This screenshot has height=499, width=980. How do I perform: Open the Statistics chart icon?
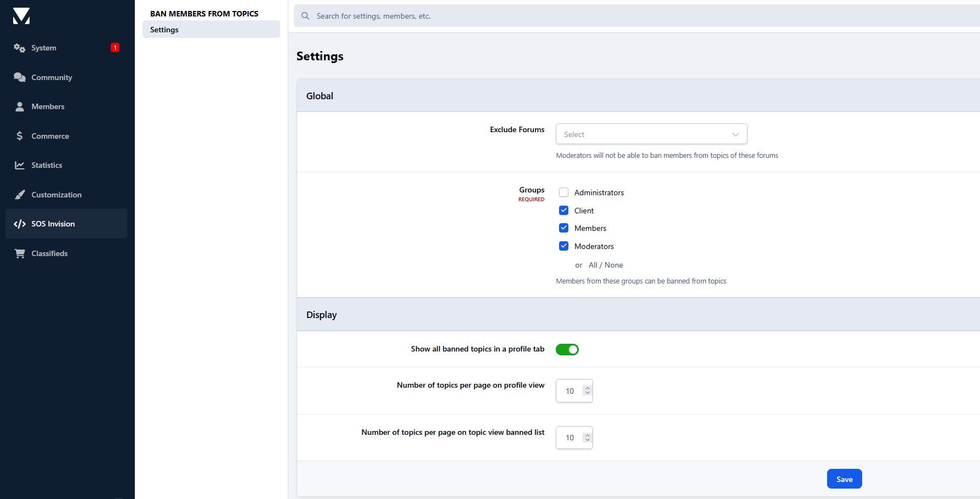pyautogui.click(x=20, y=165)
